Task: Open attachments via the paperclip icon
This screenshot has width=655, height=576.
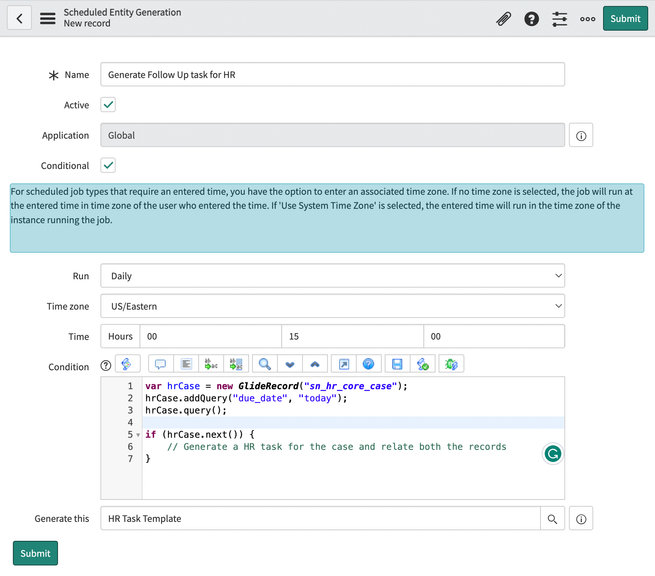Action: pos(504,19)
